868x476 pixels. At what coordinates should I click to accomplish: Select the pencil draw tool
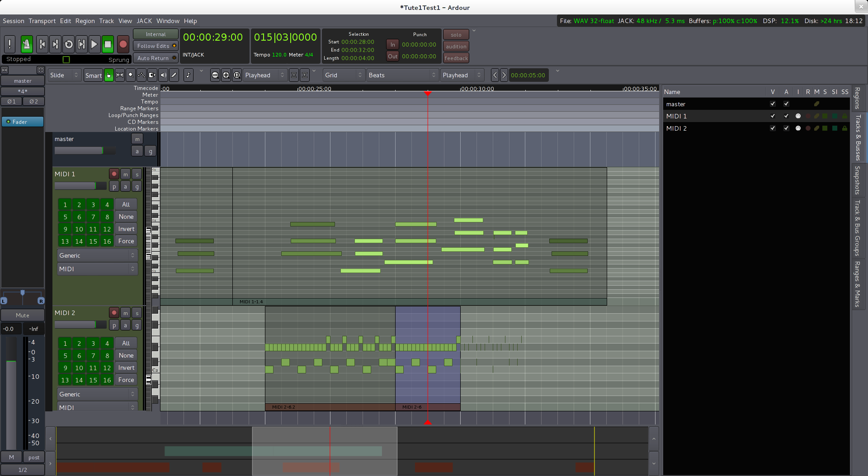pyautogui.click(x=174, y=75)
